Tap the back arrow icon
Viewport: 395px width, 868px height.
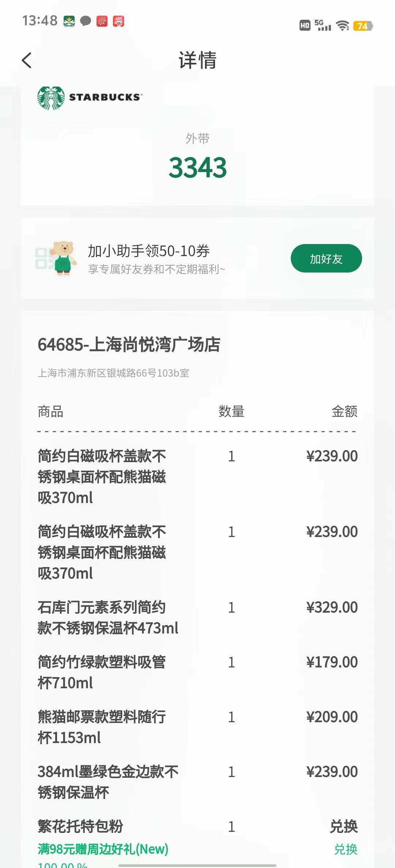(x=27, y=60)
